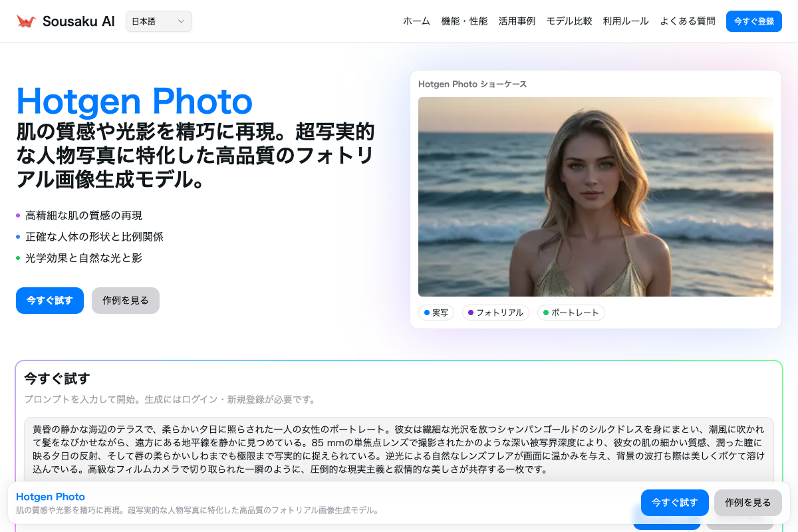Click the Sousaku AI origami crane logo
This screenshot has width=798, height=532.
tap(26, 21)
